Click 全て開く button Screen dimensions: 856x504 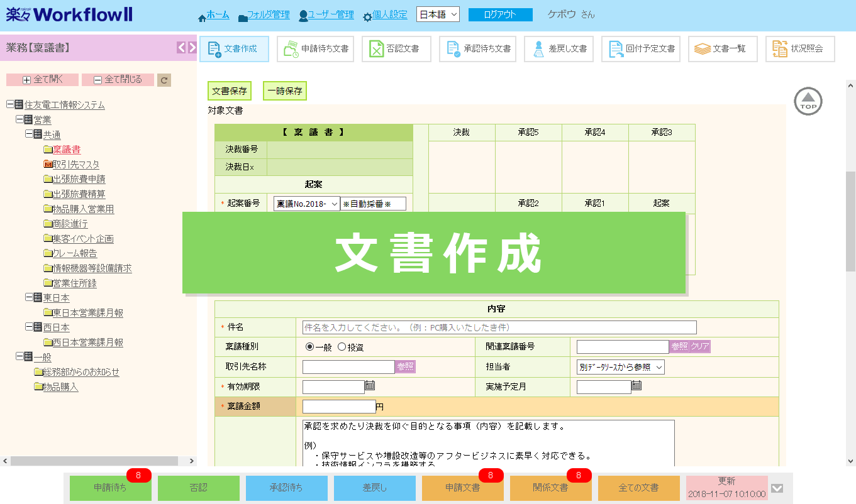pos(42,80)
